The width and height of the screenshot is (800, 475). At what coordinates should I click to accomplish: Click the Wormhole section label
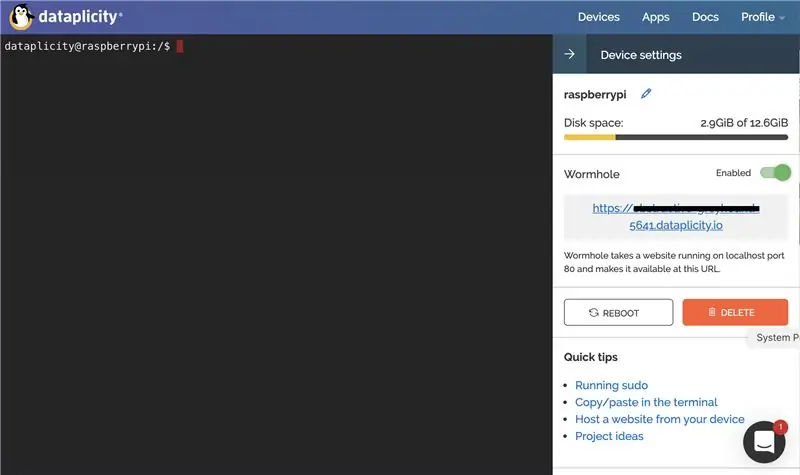591,174
